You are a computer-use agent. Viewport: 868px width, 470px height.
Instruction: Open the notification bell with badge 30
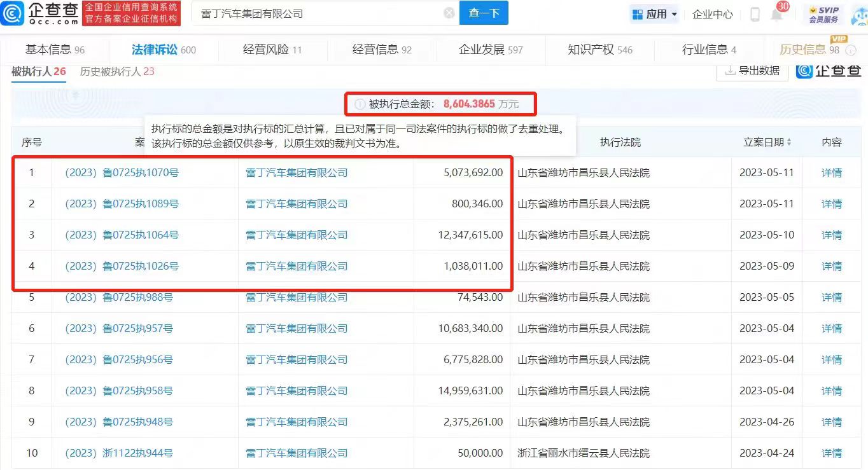[776, 14]
